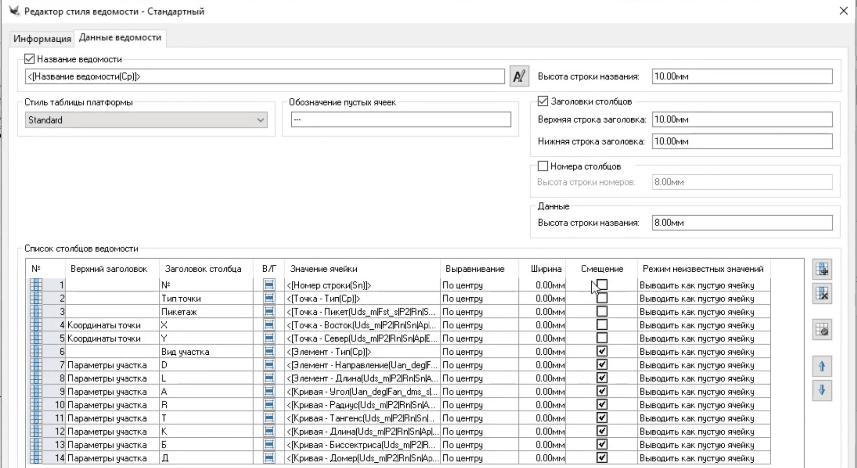Open the Стиль таблицы платформы dropdown
Image resolution: width=857 pixels, height=468 pixels.
(x=147, y=120)
